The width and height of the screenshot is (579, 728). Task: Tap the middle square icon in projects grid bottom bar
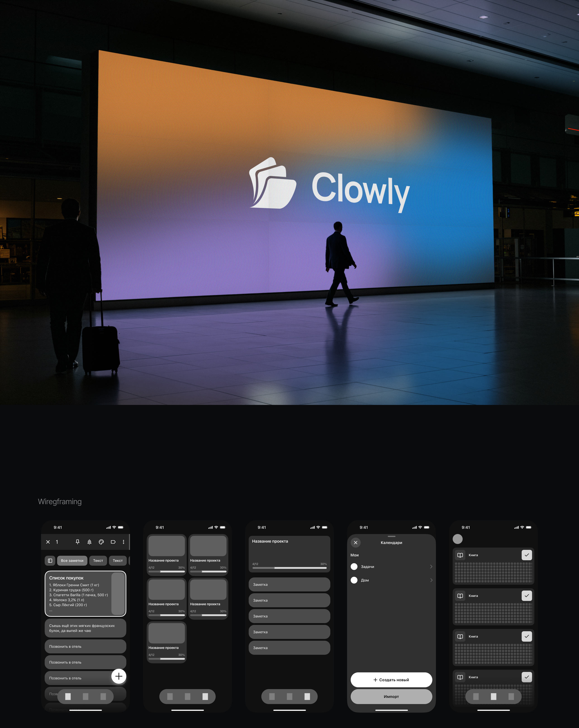[x=187, y=696]
